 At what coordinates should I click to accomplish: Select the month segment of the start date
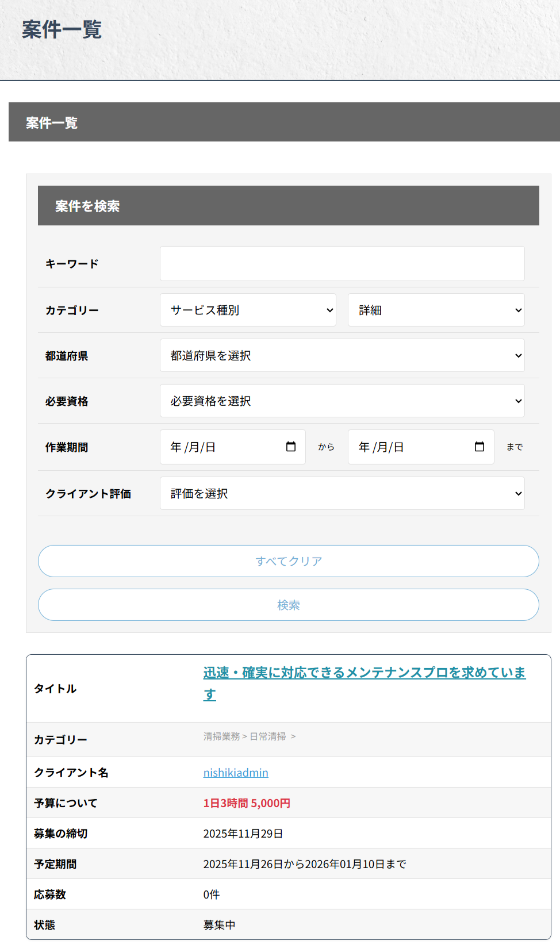pyautogui.click(x=194, y=447)
